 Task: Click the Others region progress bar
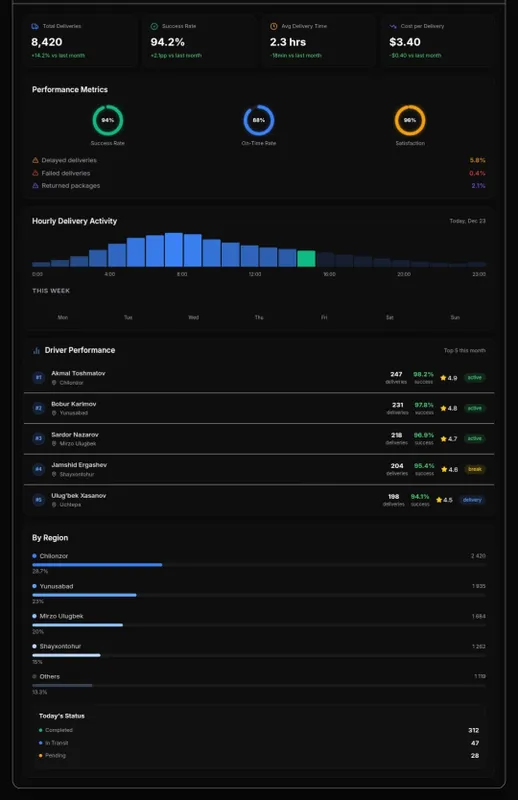pos(259,685)
